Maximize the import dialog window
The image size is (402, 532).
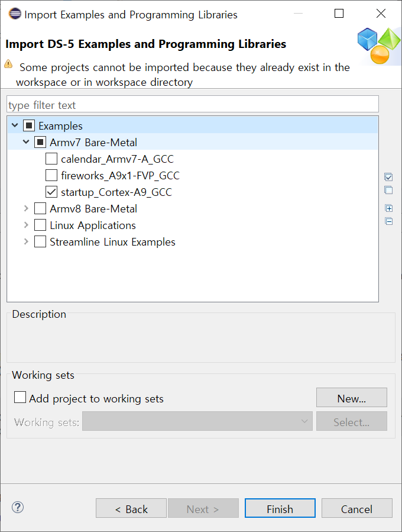tap(339, 14)
